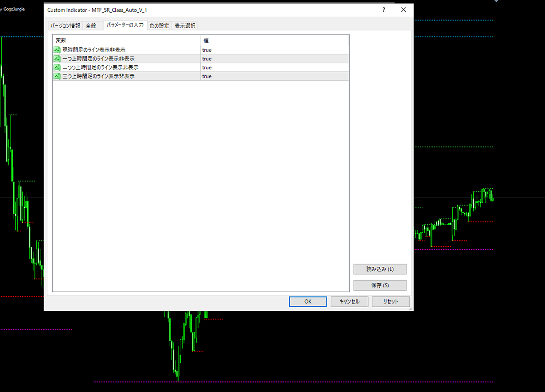
Task: Select the 現時間足のライン表示非表示 variable name
Action: click(94, 50)
